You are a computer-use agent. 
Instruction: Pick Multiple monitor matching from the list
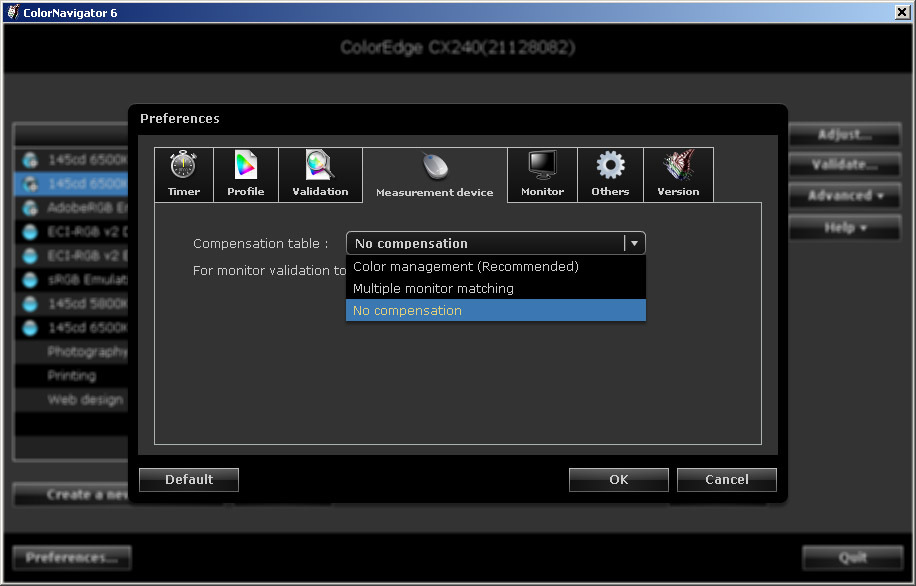495,289
